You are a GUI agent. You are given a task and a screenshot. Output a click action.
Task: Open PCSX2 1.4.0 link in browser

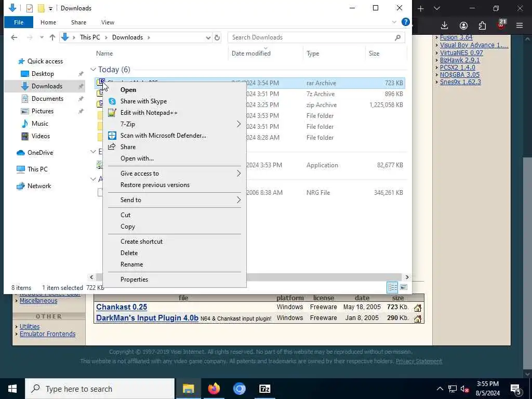(x=457, y=67)
